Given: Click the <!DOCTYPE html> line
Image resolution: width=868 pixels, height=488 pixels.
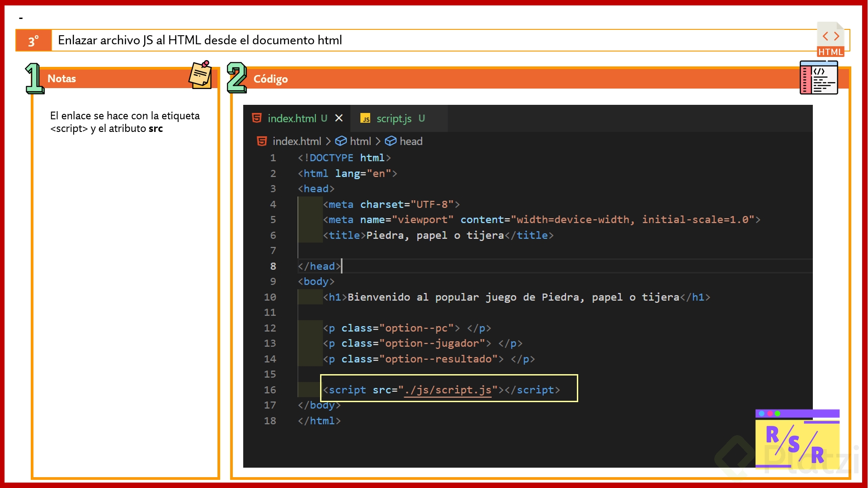Looking at the screenshot, I should point(344,158).
